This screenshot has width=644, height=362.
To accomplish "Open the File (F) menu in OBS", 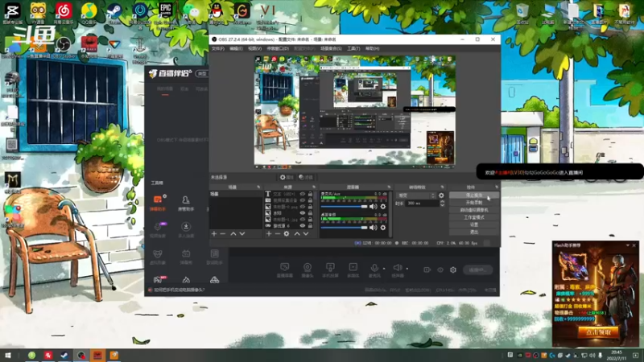I will coord(217,48).
